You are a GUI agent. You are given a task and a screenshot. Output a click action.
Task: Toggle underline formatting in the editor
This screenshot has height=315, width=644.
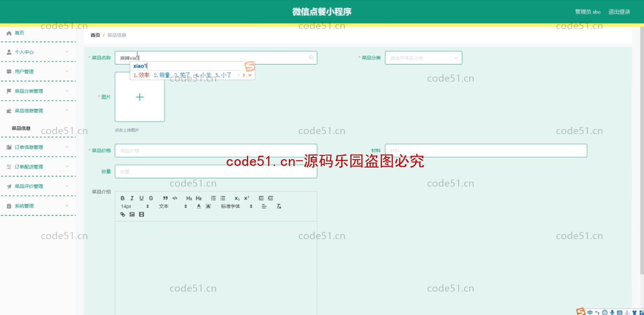(141, 198)
